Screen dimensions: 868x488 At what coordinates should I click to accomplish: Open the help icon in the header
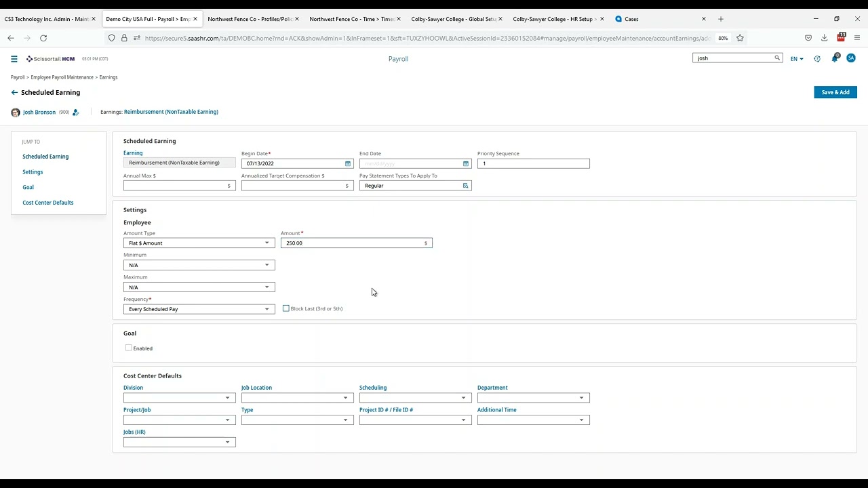pos(817,59)
